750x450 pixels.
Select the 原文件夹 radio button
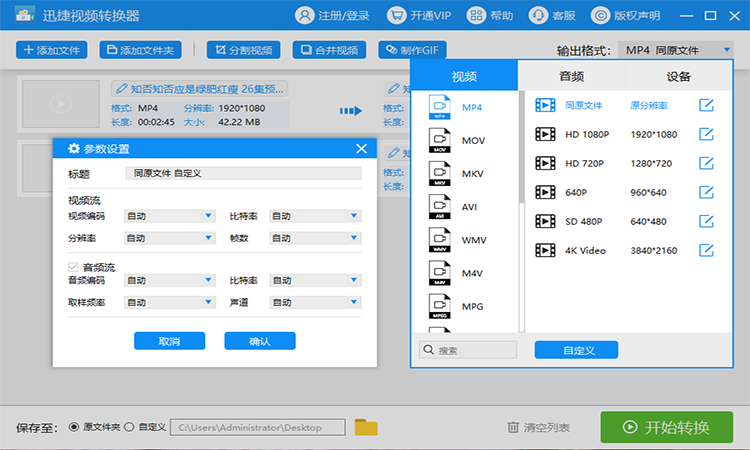coord(74,427)
